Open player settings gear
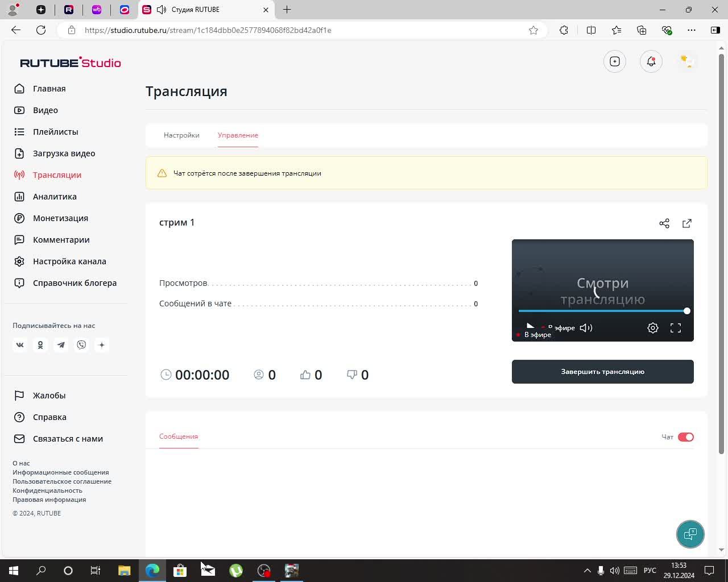 [x=653, y=328]
